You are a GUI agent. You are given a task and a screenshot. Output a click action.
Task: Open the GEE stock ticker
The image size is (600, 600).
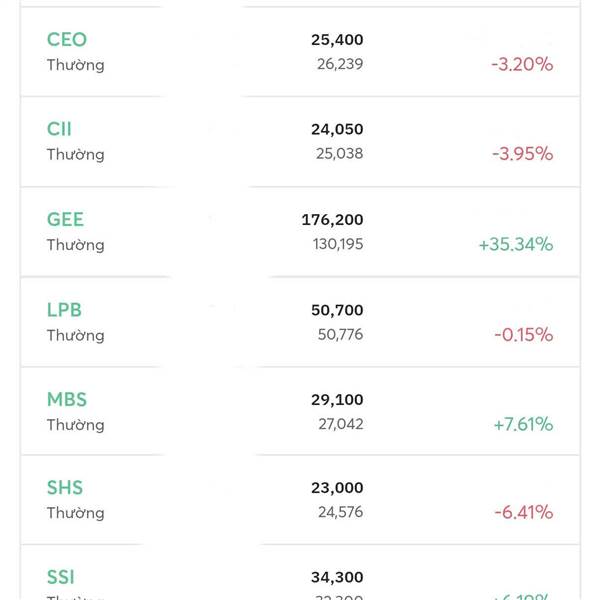pos(65,219)
